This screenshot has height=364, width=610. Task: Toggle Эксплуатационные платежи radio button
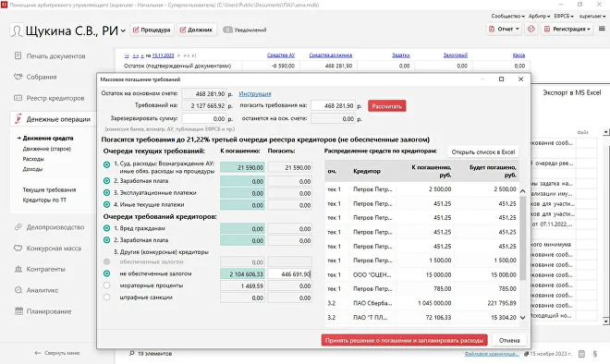pos(106,192)
